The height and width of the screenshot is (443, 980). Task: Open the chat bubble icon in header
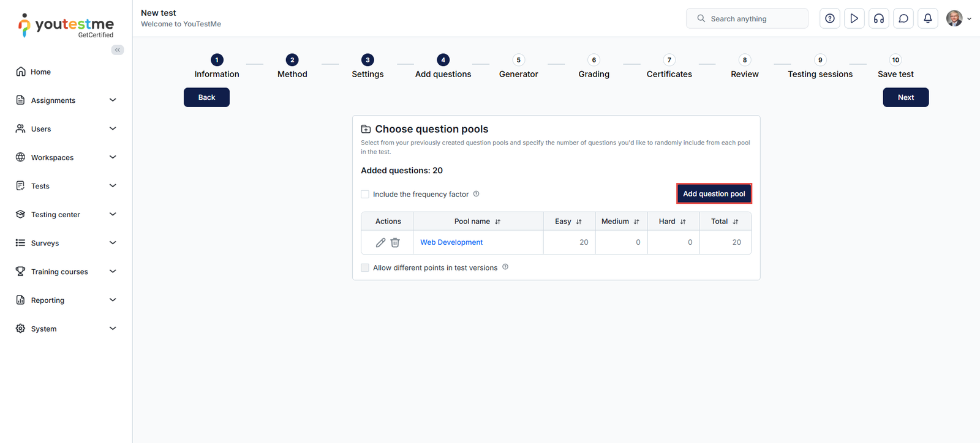click(x=903, y=18)
